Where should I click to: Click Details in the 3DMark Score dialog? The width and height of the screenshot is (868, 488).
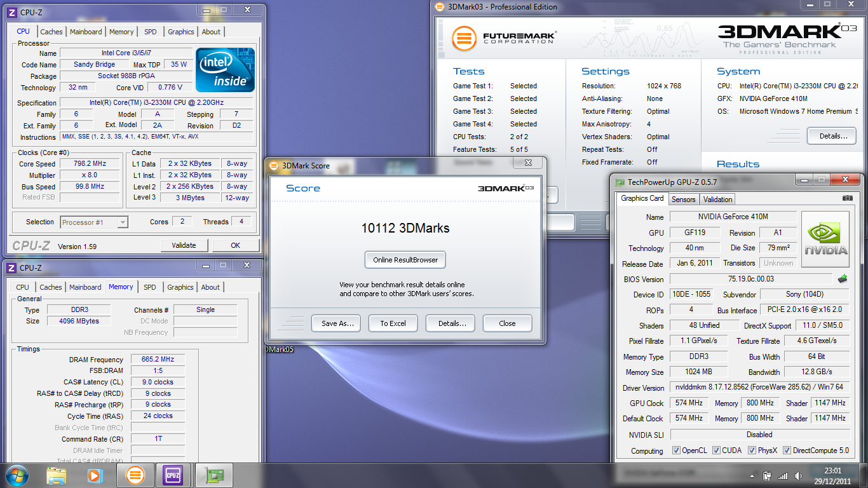(x=452, y=323)
